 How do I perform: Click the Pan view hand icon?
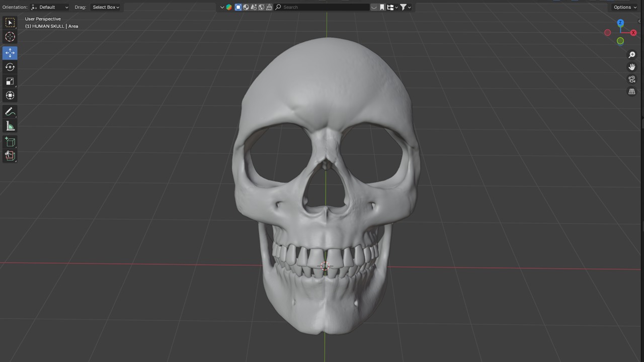(x=632, y=67)
